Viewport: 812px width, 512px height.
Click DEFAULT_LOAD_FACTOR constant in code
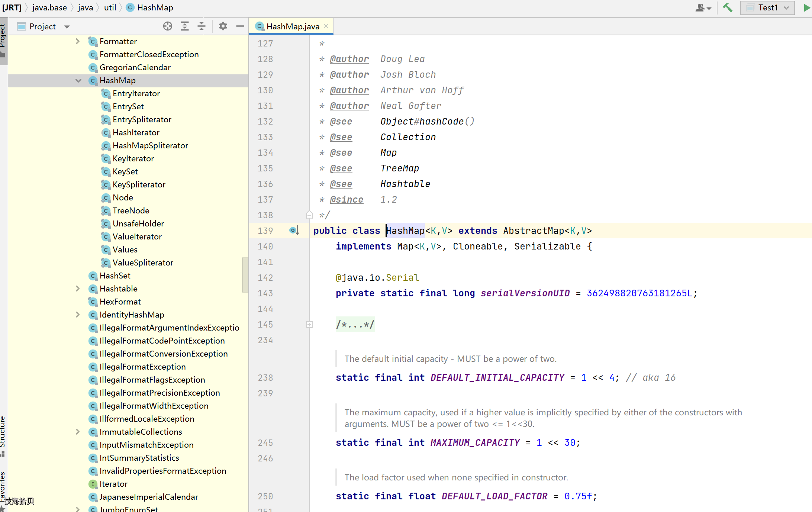click(494, 496)
